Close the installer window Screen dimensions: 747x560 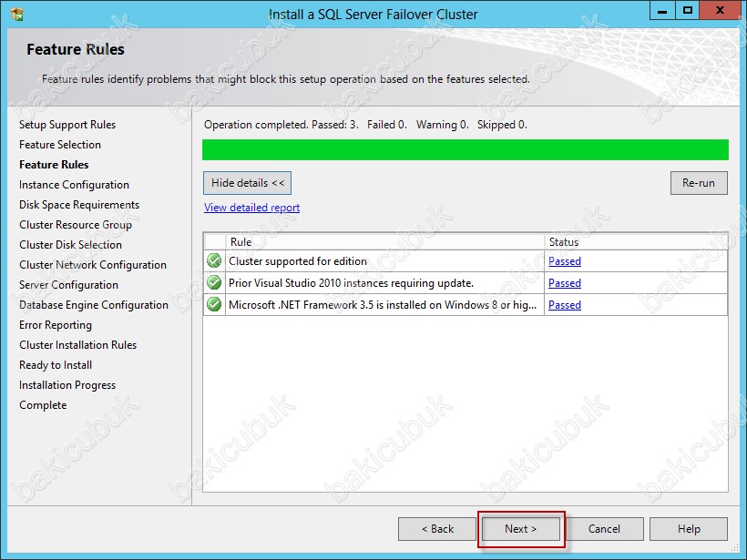720,11
